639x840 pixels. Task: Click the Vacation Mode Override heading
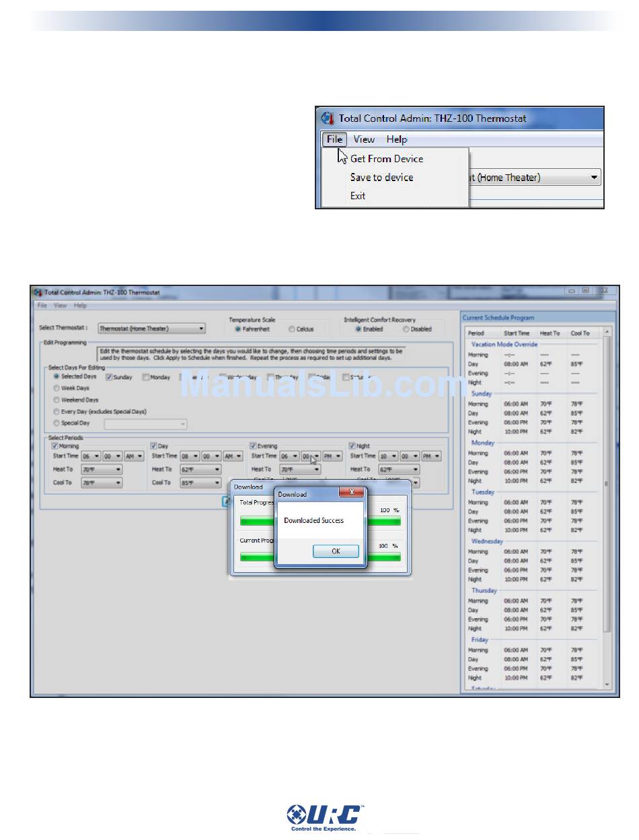[x=504, y=344]
